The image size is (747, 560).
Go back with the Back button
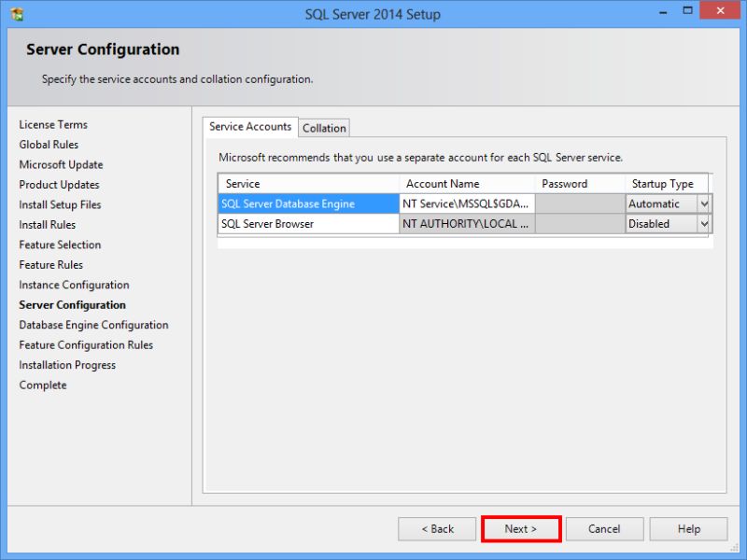click(437, 528)
